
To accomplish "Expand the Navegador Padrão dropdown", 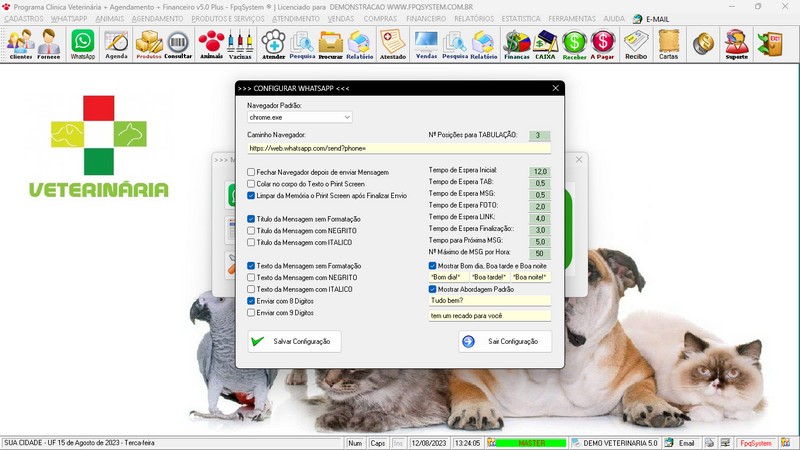I will [x=347, y=117].
